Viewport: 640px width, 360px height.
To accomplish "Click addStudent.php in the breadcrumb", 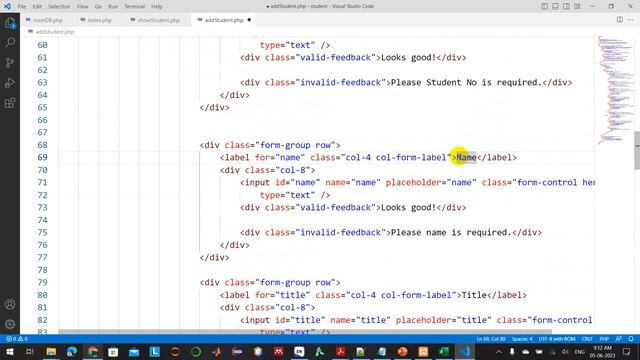I will pos(55,32).
